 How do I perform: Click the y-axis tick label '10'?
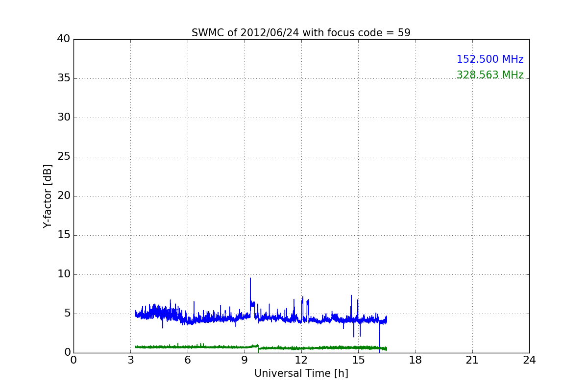click(x=64, y=274)
